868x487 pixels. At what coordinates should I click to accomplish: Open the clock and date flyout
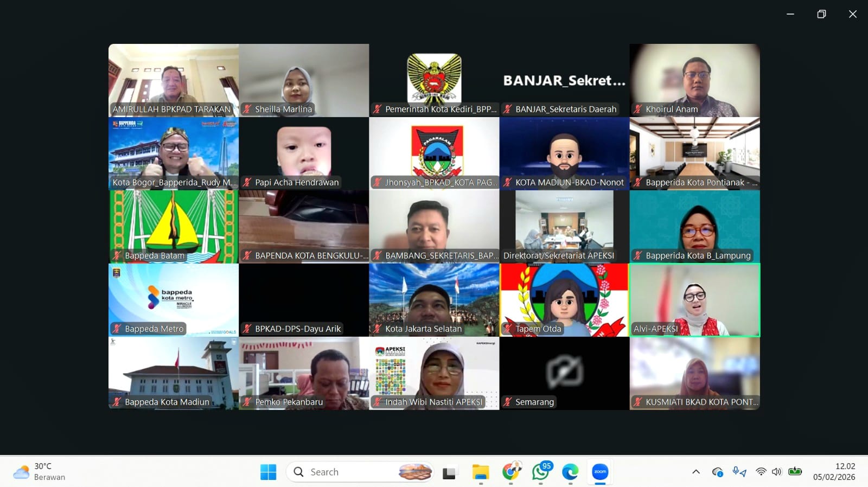pyautogui.click(x=834, y=472)
